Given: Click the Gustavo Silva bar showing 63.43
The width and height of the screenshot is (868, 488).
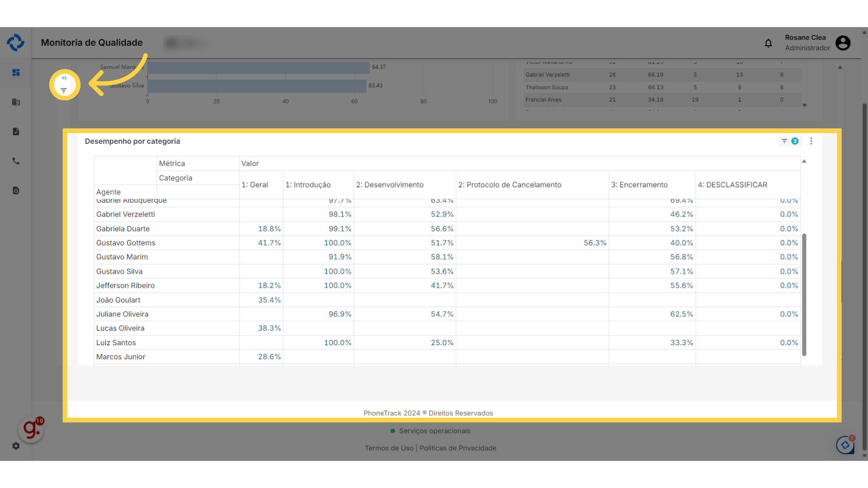Looking at the screenshot, I should pos(257,86).
